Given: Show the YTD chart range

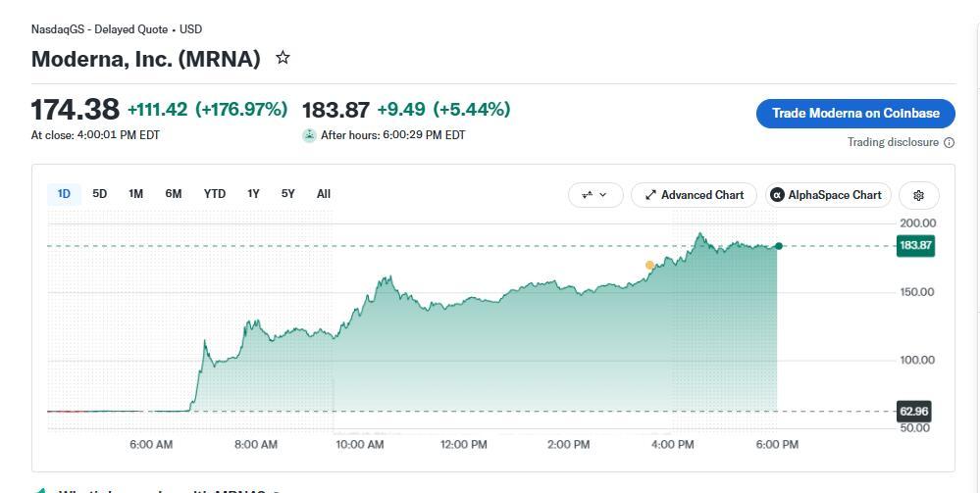Looking at the screenshot, I should tap(215, 194).
